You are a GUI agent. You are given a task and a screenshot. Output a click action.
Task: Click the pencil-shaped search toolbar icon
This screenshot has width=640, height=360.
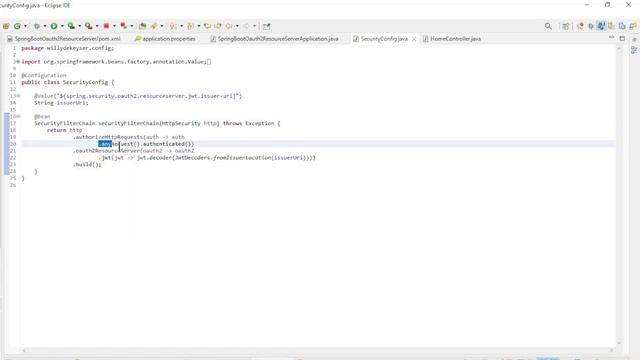click(154, 26)
